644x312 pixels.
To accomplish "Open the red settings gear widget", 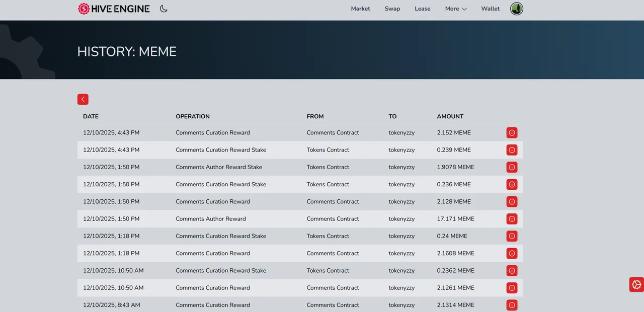I will pos(636,284).
